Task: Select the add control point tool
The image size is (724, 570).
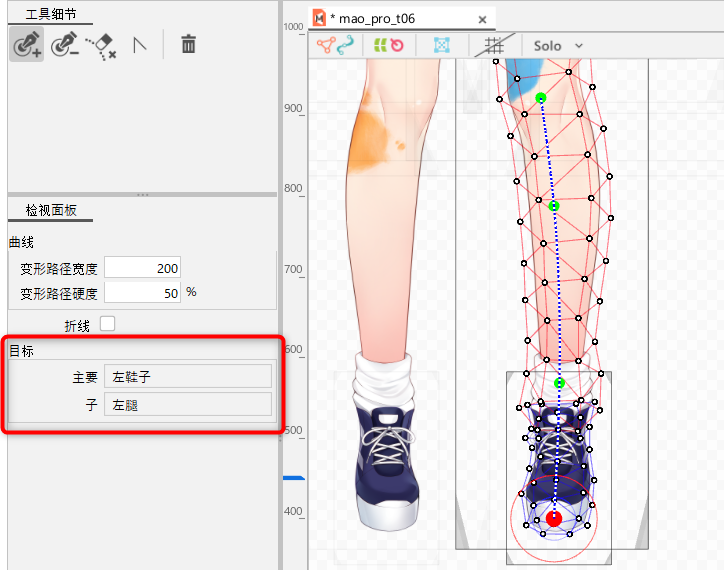Action: 27,44
